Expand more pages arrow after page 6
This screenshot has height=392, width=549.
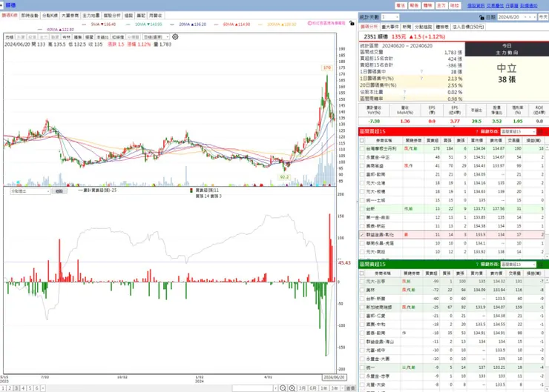[x=43, y=388]
